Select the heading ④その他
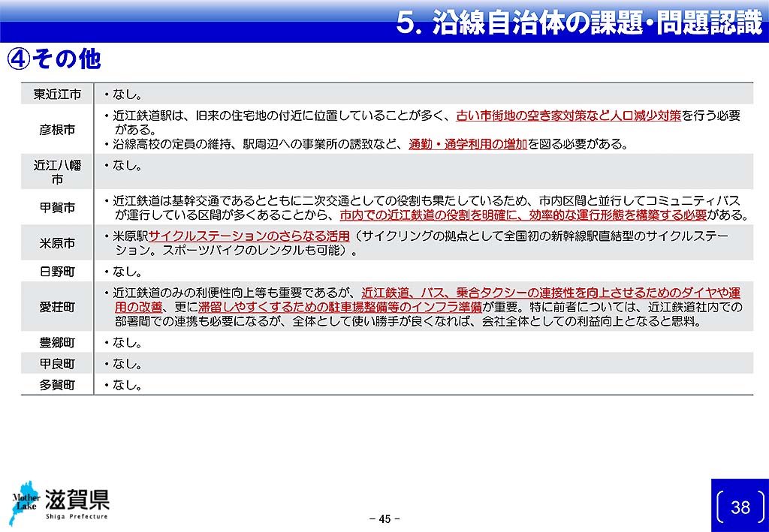This screenshot has height=532, width=769. pos(54,60)
